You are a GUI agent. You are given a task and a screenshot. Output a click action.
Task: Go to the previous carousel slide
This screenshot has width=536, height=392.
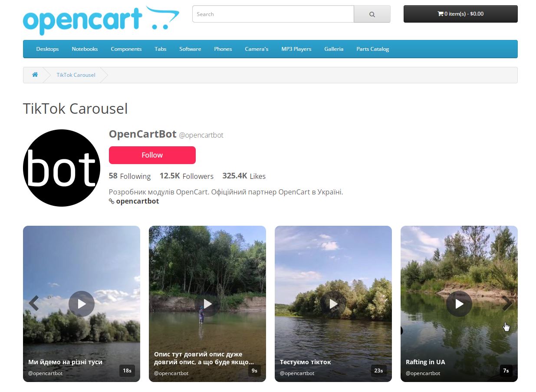(34, 303)
